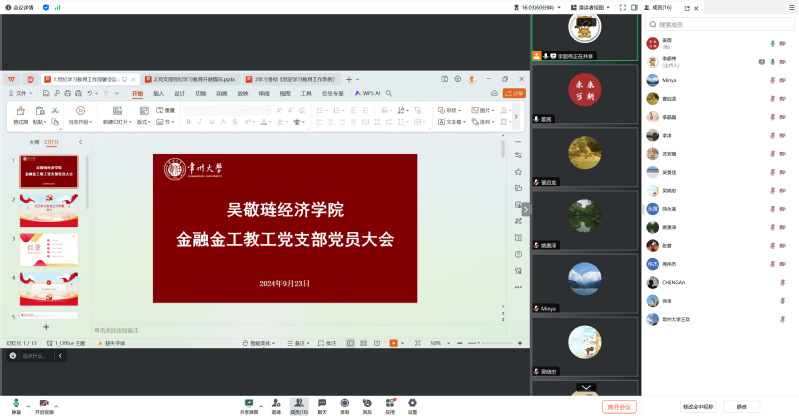
Task: Open the 设置 settings icon in meeting toolbar
Action: point(412,402)
